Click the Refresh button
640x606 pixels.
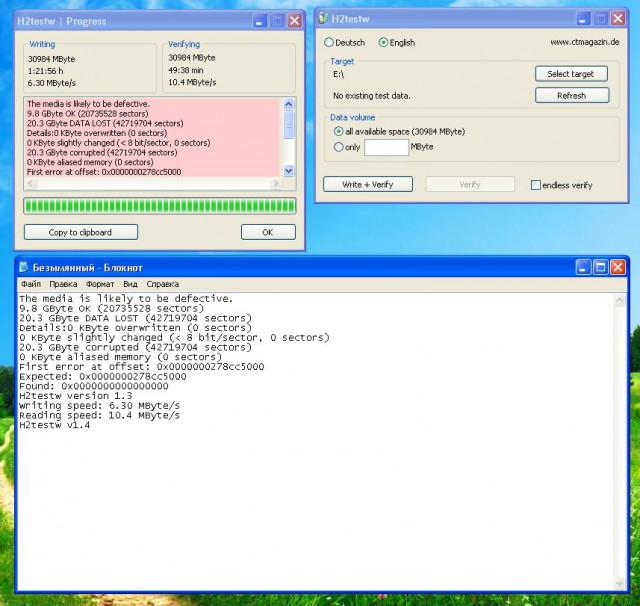tap(572, 95)
